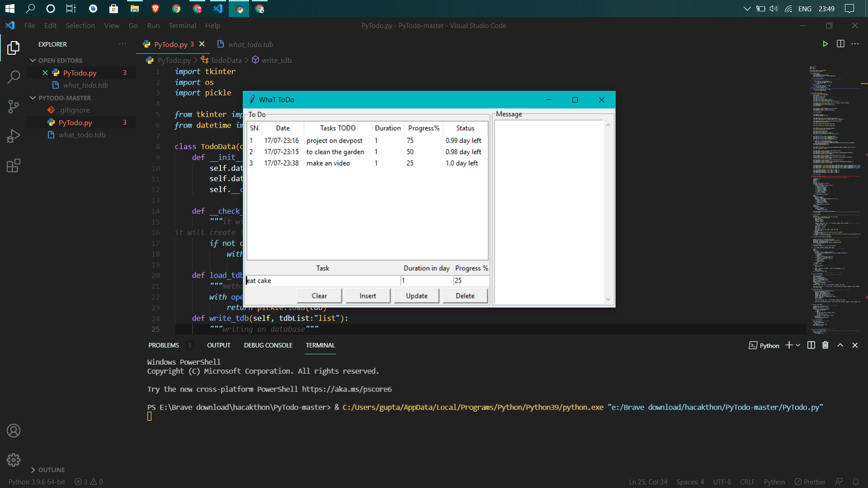Viewport: 868px width, 488px height.
Task: Open the new terminal launch profile dropdown
Action: [x=798, y=345]
